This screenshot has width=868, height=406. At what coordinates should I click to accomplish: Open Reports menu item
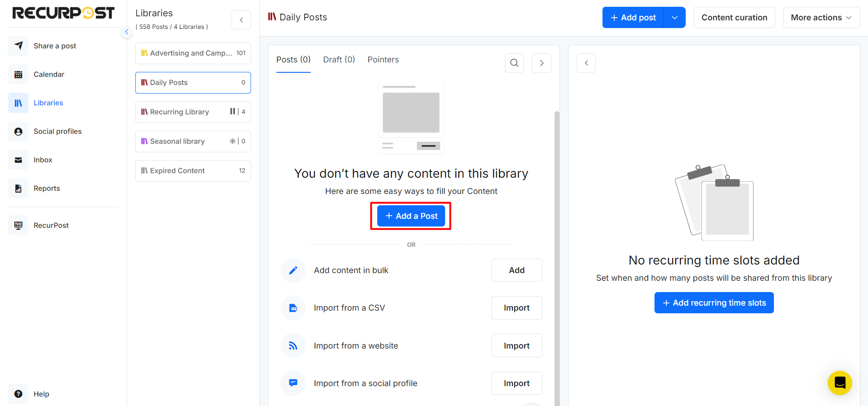tap(47, 188)
